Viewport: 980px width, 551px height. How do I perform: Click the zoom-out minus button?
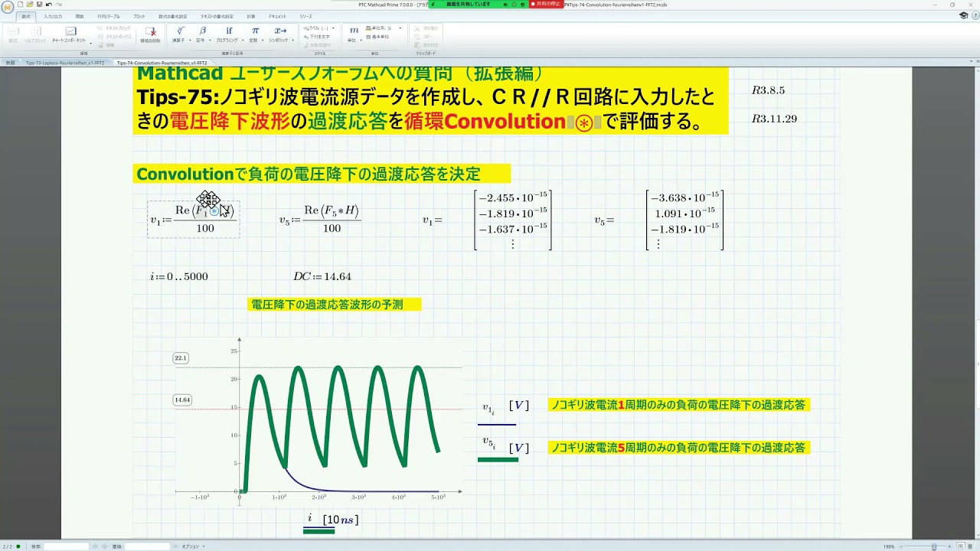(901, 546)
